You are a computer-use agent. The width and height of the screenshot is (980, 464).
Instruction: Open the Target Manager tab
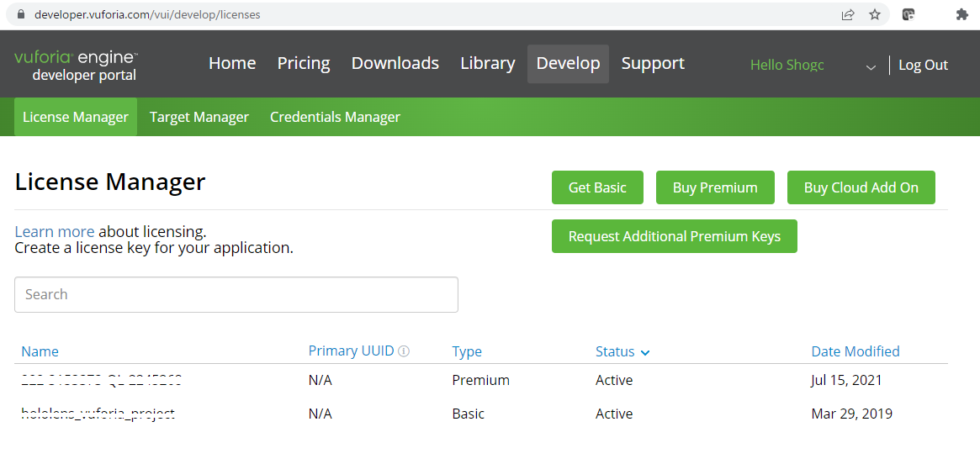tap(199, 117)
